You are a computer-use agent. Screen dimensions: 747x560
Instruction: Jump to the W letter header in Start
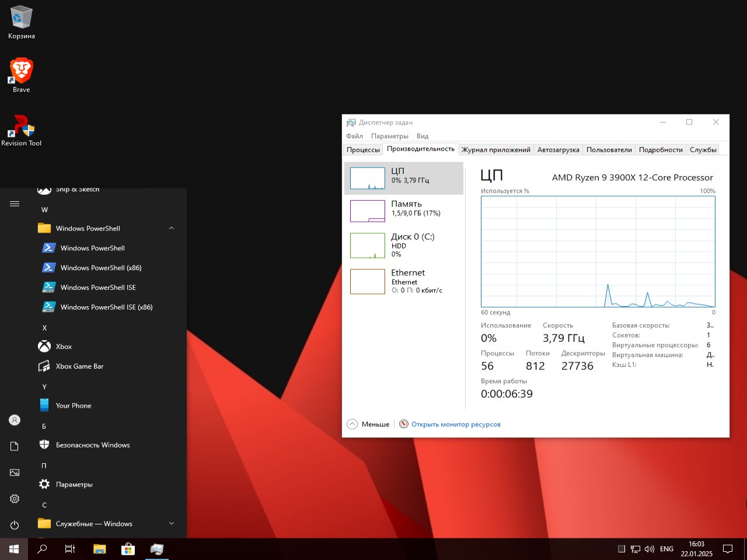point(44,209)
